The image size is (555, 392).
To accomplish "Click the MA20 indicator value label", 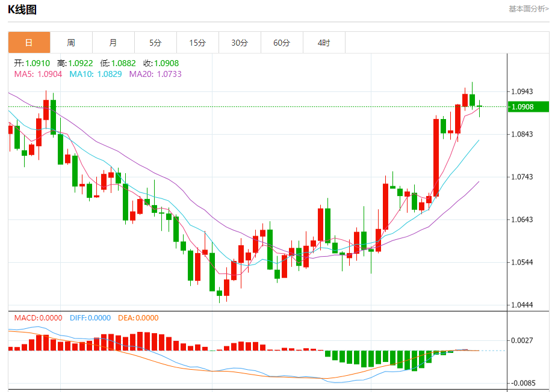I will [x=155, y=74].
